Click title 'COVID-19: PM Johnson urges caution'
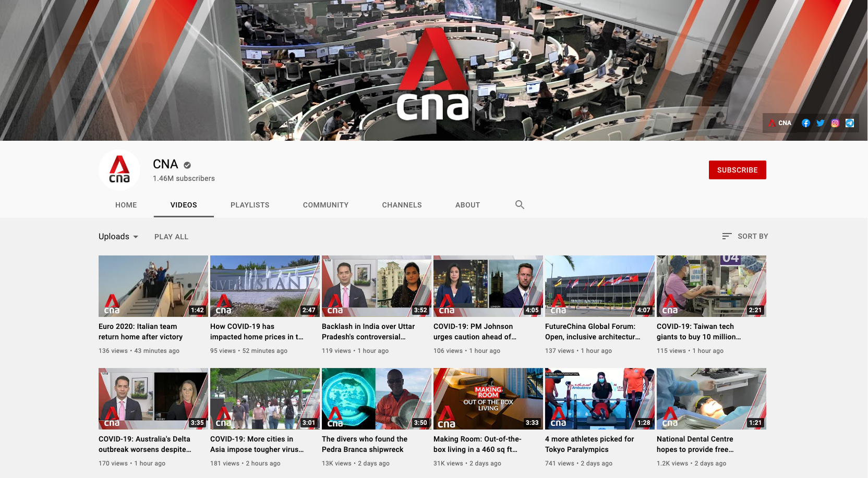This screenshot has width=868, height=478. 475,332
